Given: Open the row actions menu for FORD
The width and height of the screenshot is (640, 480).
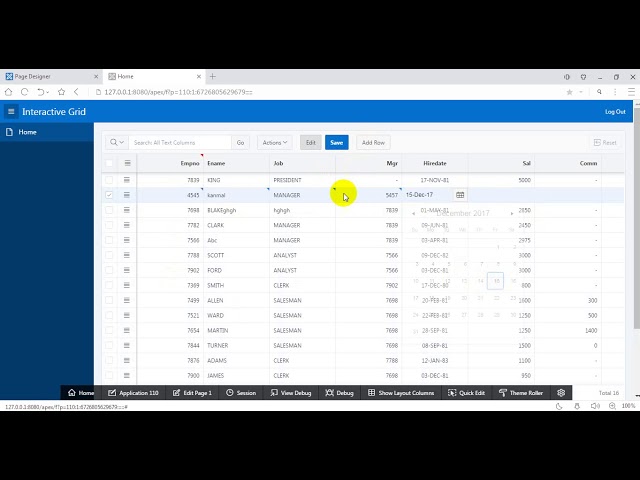Looking at the screenshot, I should pyautogui.click(x=127, y=270).
